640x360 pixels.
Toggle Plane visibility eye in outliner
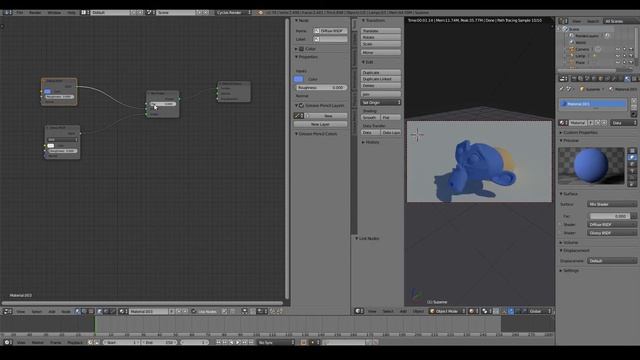[x=618, y=62]
